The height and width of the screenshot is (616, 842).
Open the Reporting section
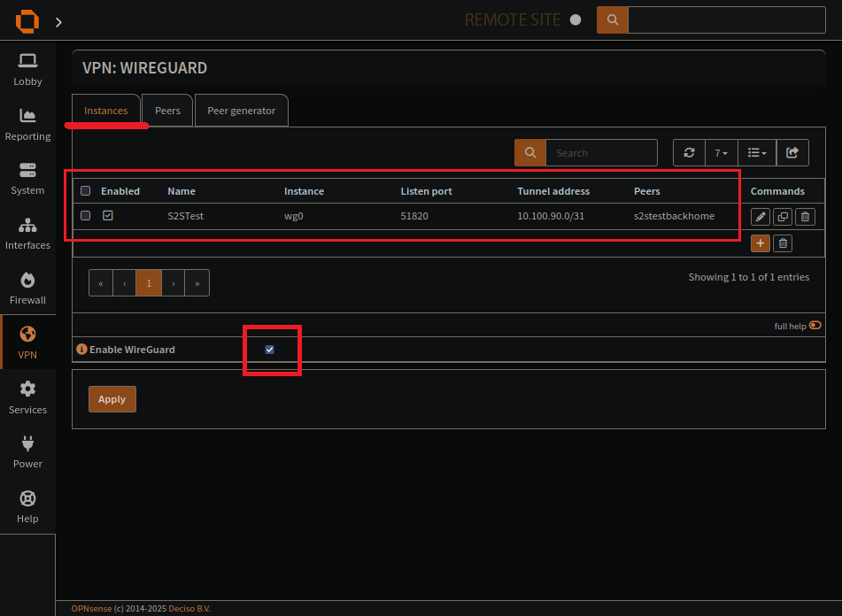tap(27, 125)
